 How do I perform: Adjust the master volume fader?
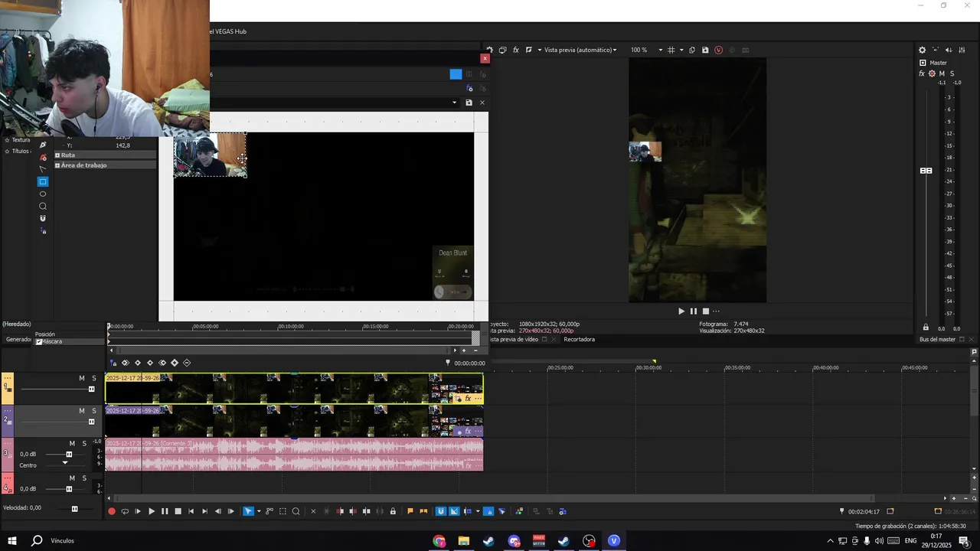pyautogui.click(x=926, y=171)
